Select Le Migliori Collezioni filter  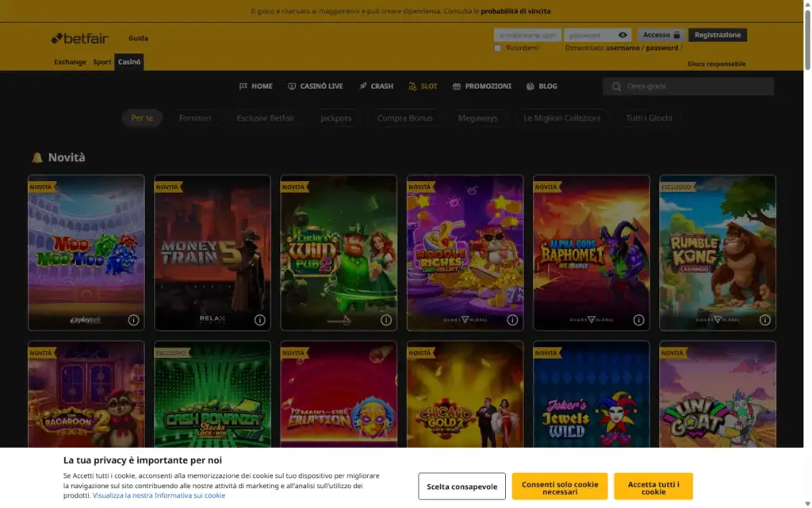[562, 118]
